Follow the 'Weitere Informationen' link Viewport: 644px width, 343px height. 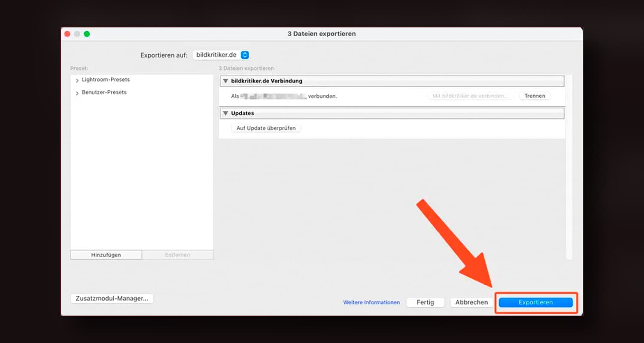point(371,302)
